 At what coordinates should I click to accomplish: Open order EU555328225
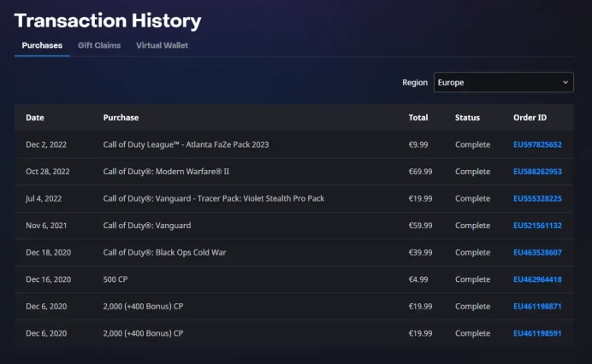(537, 198)
